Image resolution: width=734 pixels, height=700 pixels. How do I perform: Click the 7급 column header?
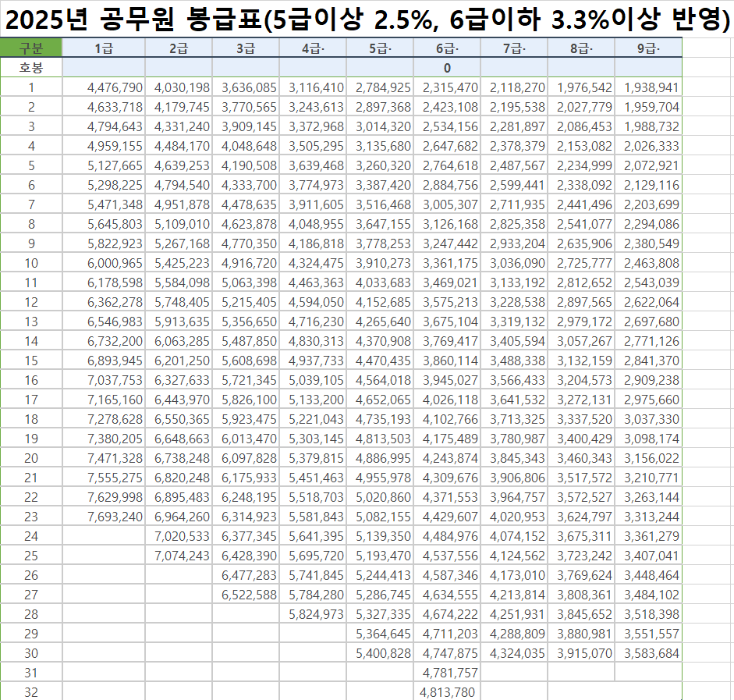[514, 48]
